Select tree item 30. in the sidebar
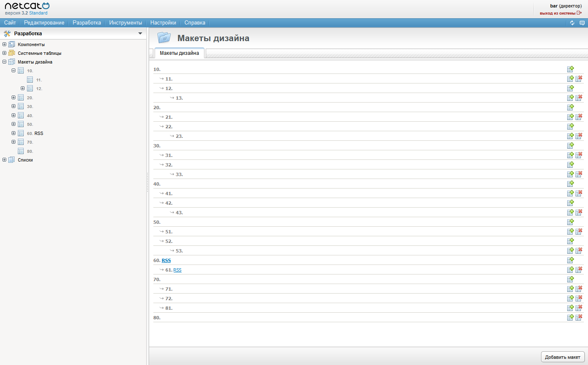This screenshot has height=365, width=588. [30, 106]
